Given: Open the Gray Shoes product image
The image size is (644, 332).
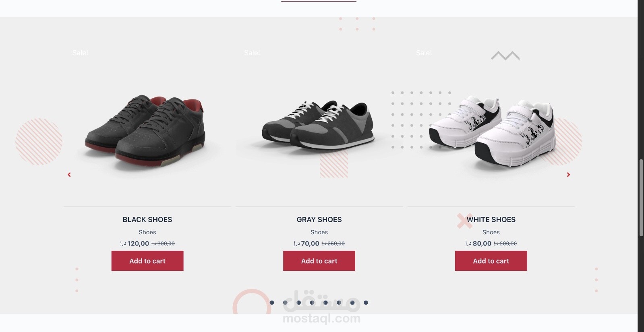Looking at the screenshot, I should tap(319, 125).
